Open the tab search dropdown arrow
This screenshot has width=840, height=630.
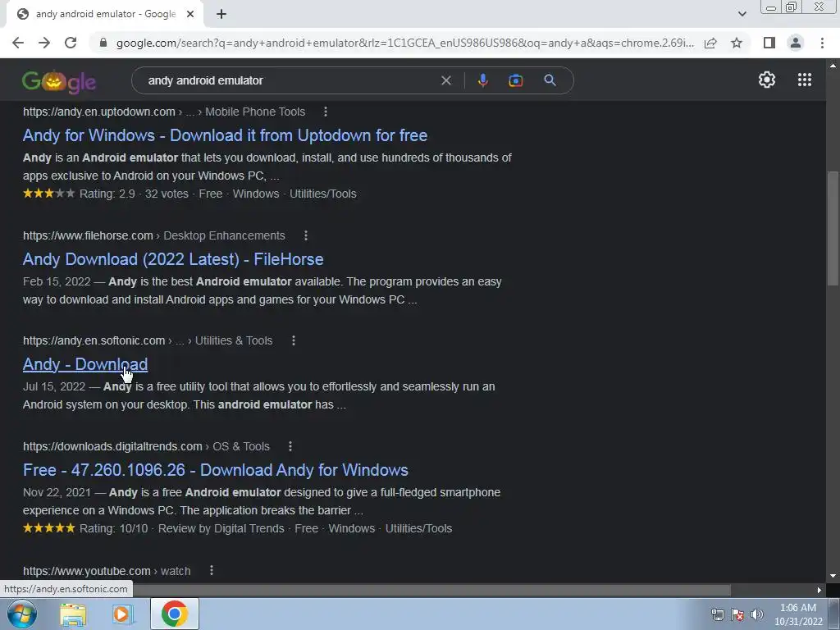(742, 14)
